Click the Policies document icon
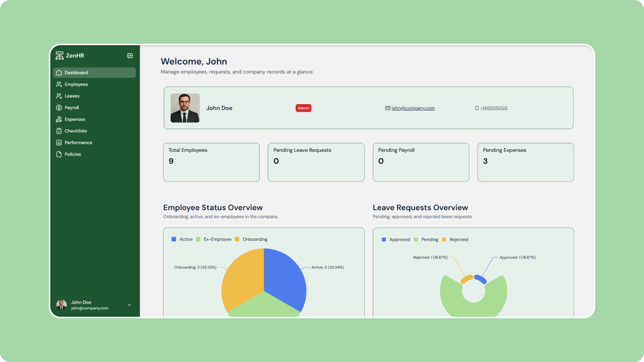 (59, 154)
